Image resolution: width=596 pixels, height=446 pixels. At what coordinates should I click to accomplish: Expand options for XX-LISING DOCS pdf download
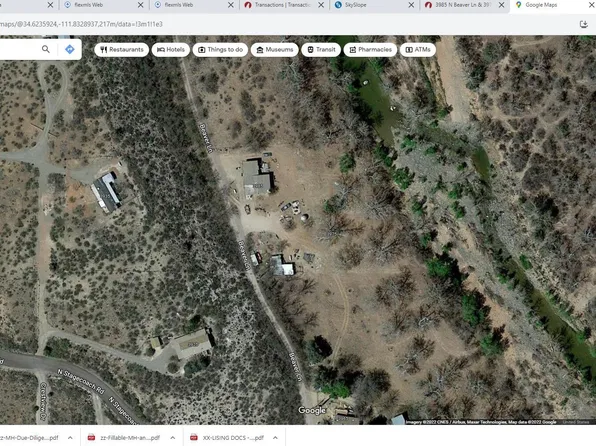coord(275,438)
